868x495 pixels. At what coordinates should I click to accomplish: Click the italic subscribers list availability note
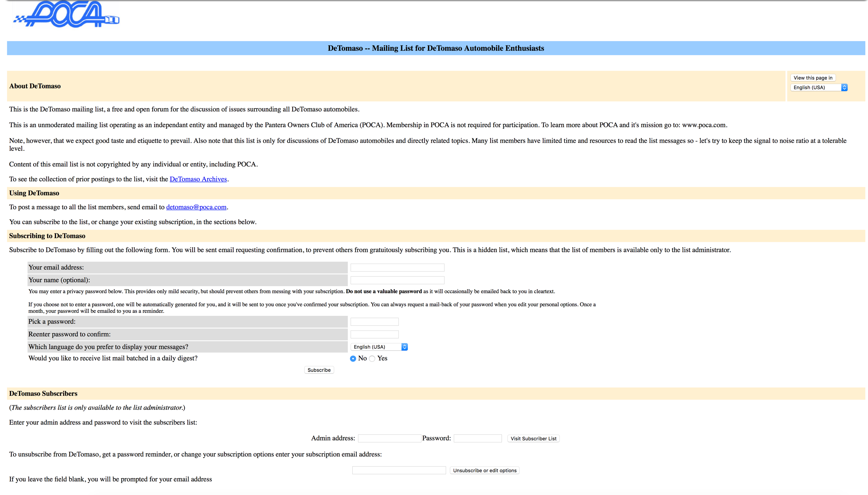coord(97,408)
